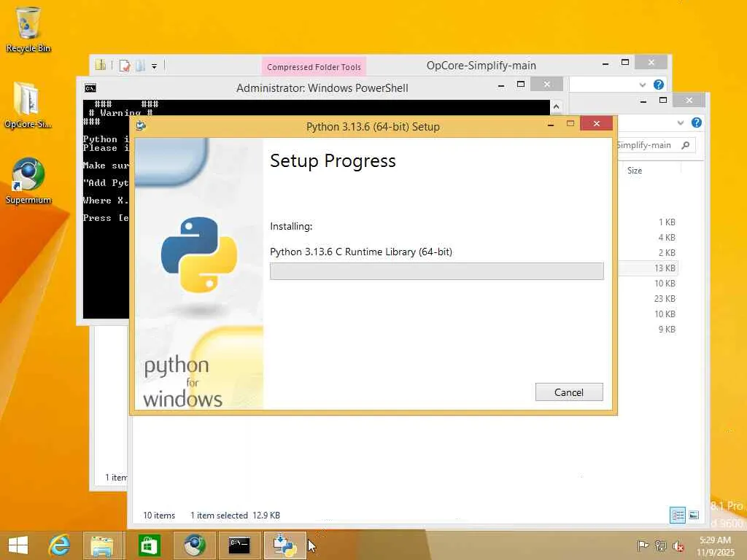The height and width of the screenshot is (560, 747).
Task: Minimize the Python setup window
Action: point(551,124)
